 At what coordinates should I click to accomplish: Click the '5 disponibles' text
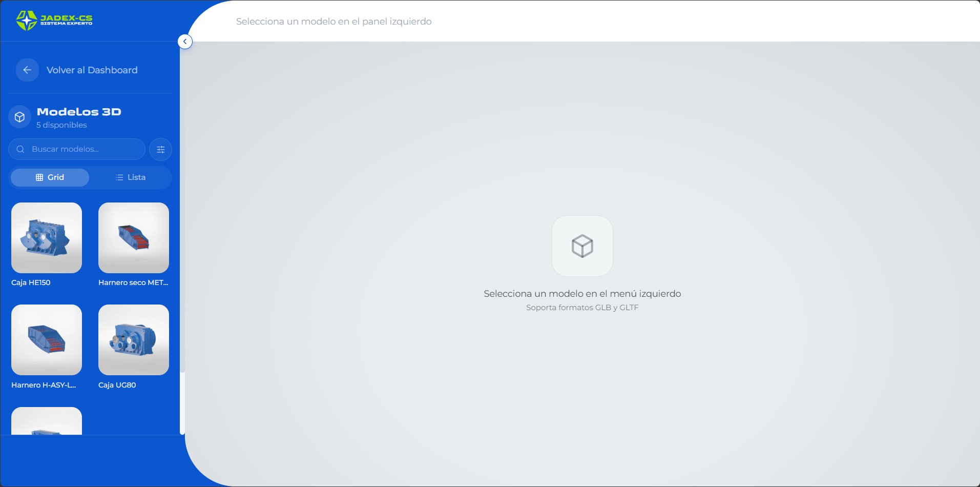tap(61, 125)
